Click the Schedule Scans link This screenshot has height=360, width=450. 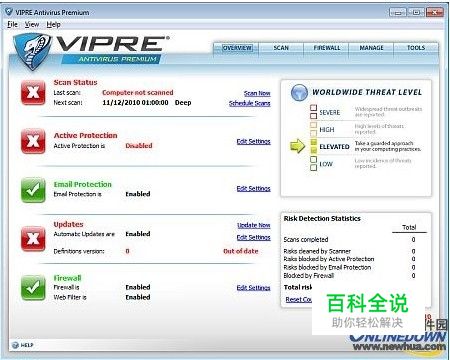point(250,103)
